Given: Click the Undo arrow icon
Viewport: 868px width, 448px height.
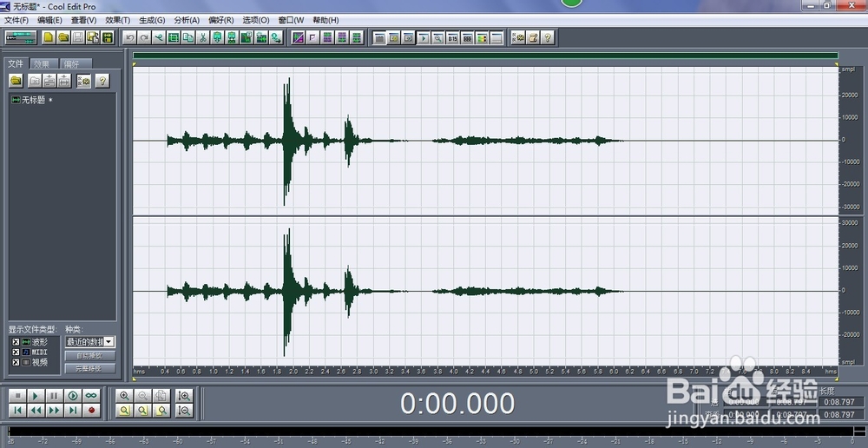Looking at the screenshot, I should tap(129, 37).
